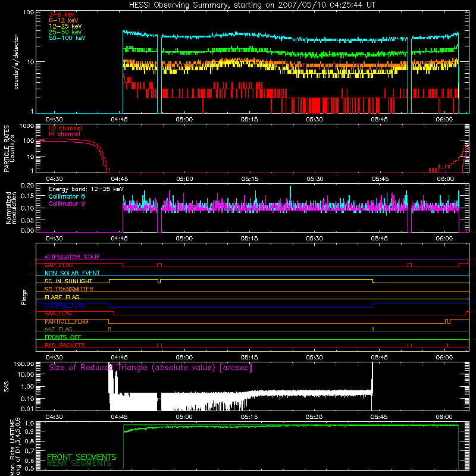Click the ATTENUATOR_STATE flag label
This screenshot has width=476, height=476.
pos(72,257)
